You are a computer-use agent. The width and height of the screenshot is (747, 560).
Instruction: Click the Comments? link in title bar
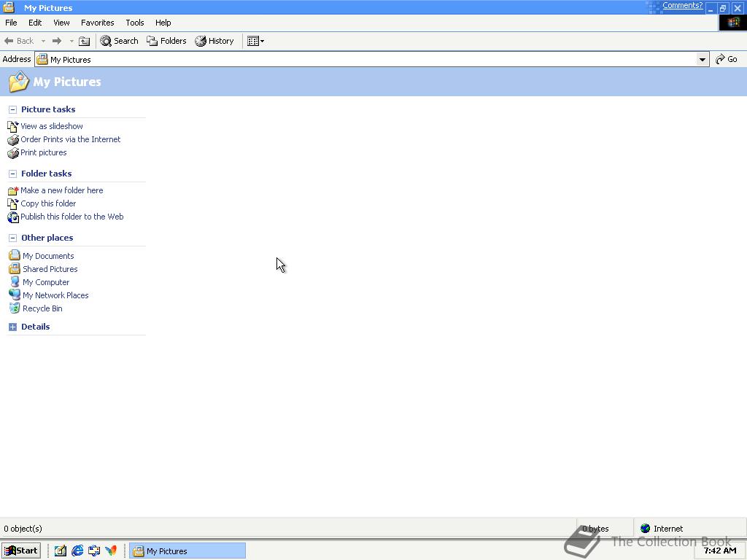(x=682, y=6)
